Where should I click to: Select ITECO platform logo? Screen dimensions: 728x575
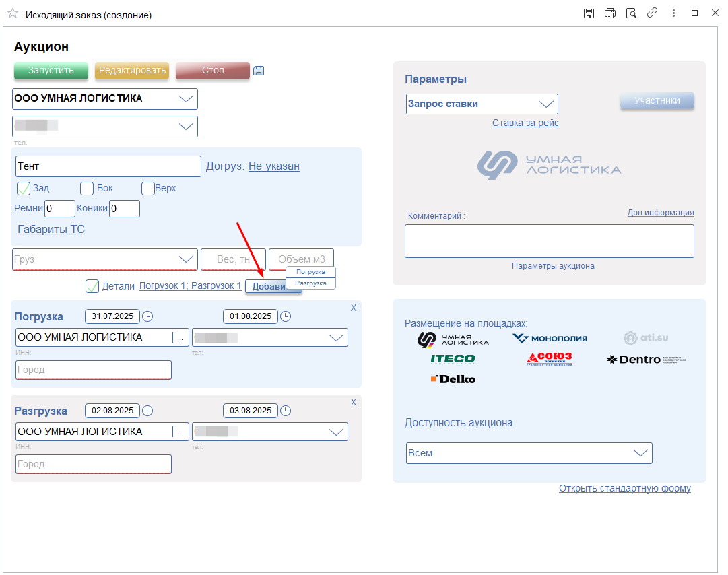pos(453,359)
